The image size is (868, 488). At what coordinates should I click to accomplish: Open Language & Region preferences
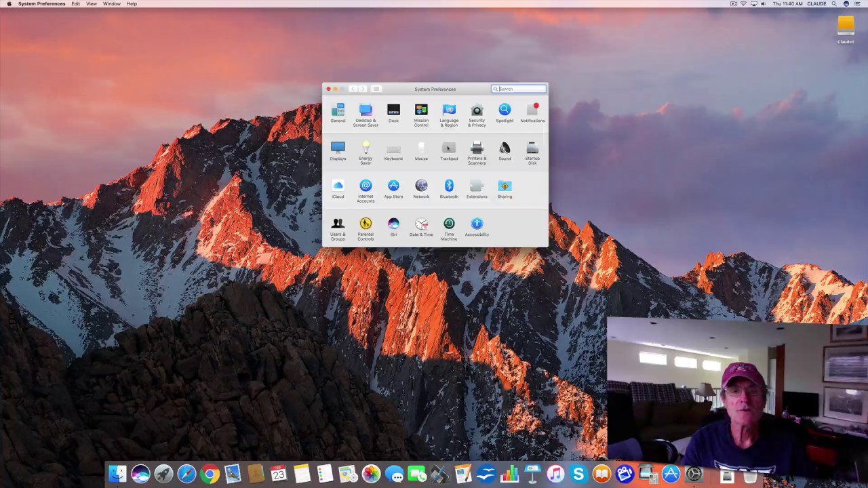point(449,115)
